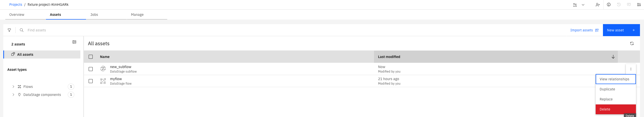
Task: Click the add collaborators icon
Action: click(597, 5)
